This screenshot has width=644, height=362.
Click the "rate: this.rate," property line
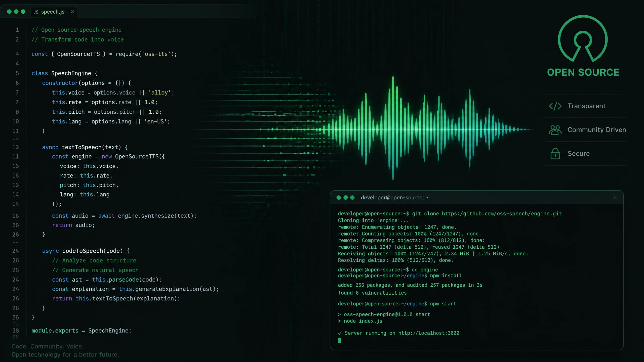click(x=86, y=176)
